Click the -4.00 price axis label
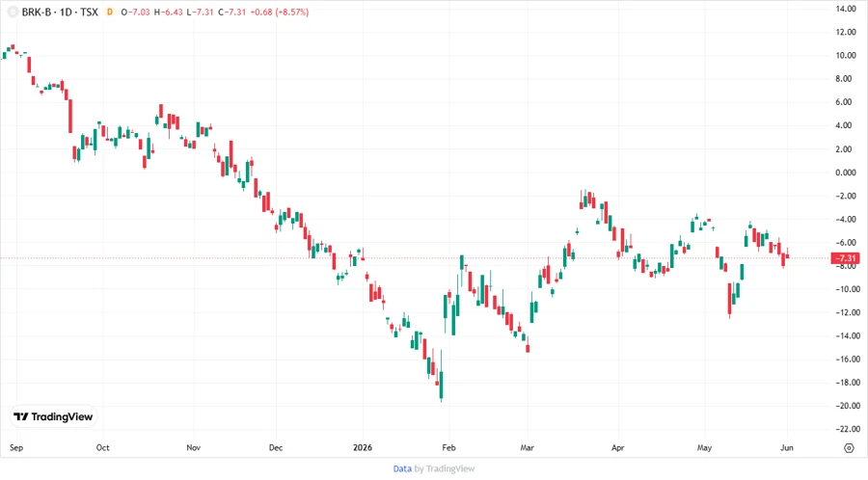 (846, 219)
